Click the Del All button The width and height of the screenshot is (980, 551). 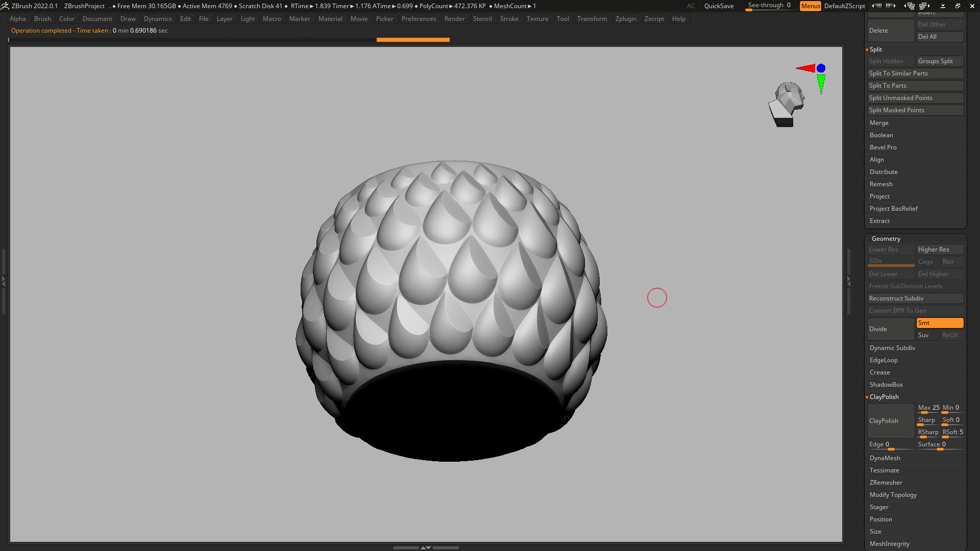tap(940, 37)
